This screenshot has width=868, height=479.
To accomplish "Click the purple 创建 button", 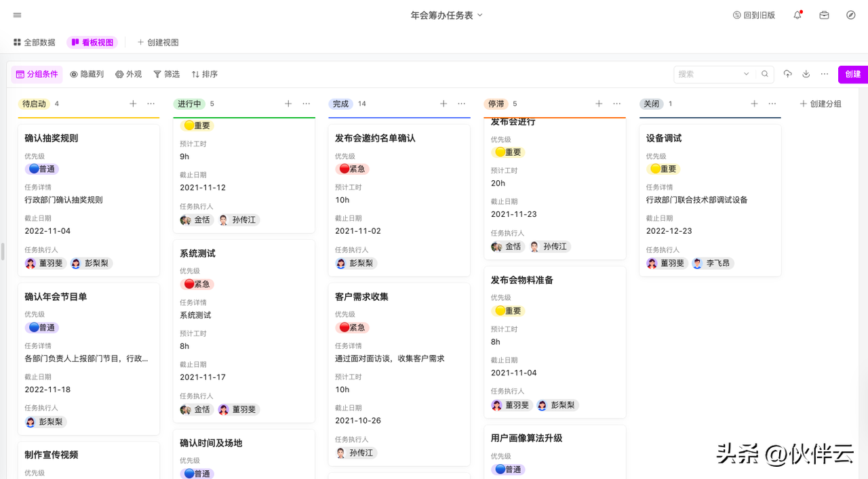I will [x=852, y=74].
